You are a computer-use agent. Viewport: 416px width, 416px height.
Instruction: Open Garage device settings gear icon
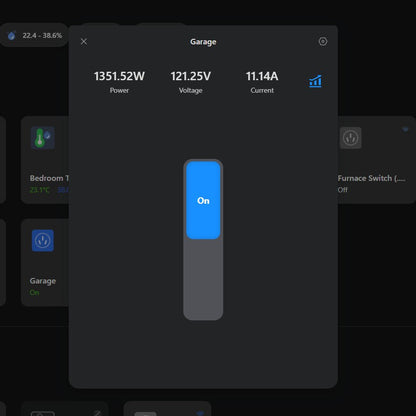point(323,41)
